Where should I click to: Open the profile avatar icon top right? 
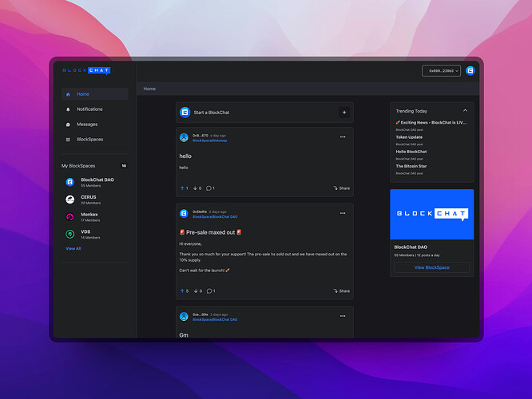pos(470,70)
